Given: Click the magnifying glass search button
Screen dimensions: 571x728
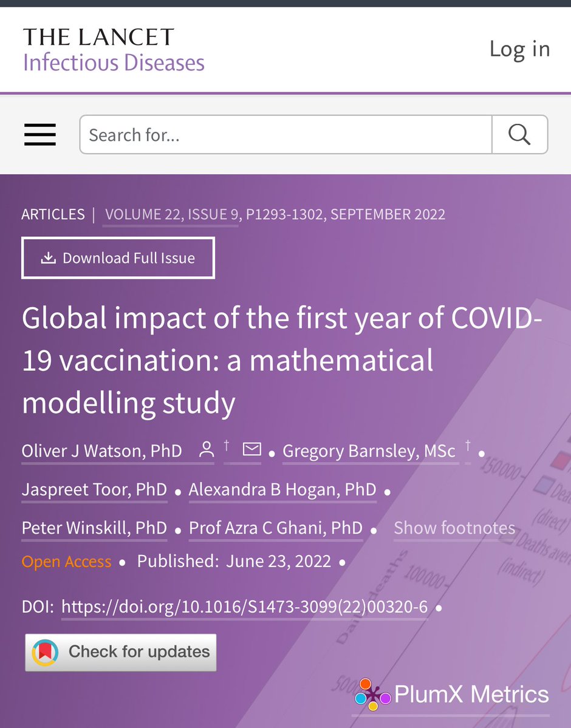Looking at the screenshot, I should click(x=519, y=135).
